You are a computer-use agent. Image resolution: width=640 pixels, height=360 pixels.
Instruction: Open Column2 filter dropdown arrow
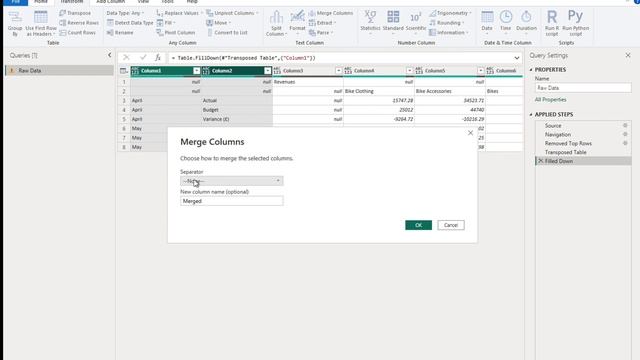pos(267,71)
